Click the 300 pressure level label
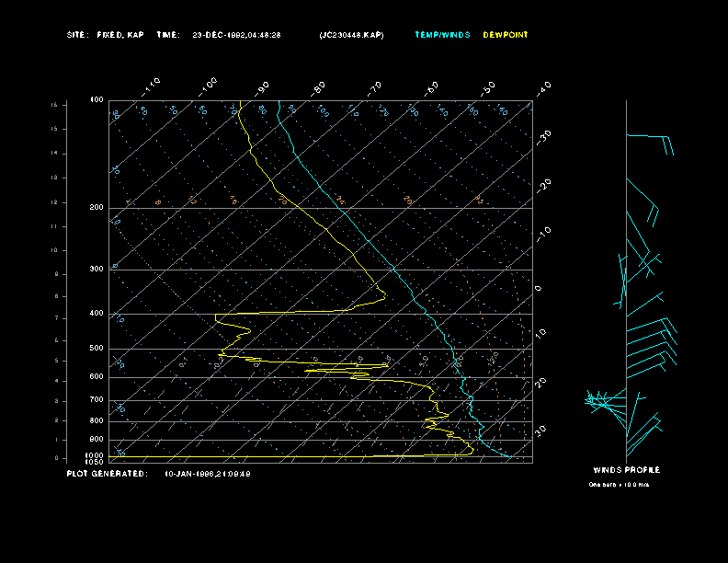728x563 pixels. tap(97, 269)
